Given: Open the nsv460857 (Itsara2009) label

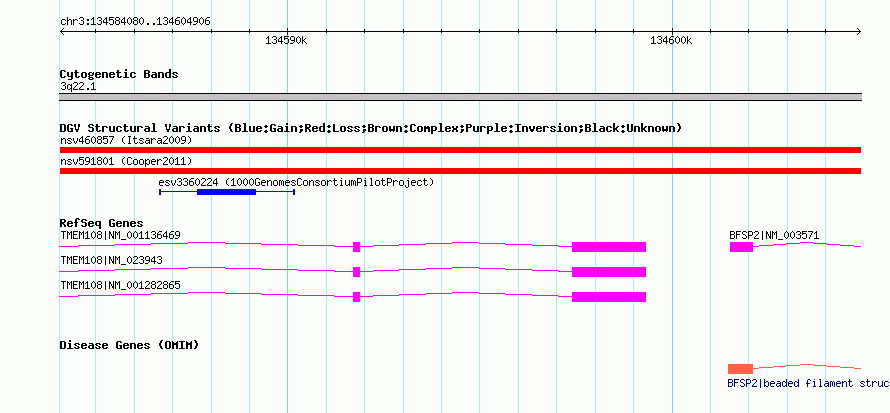Looking at the screenshot, I should click(x=126, y=140).
